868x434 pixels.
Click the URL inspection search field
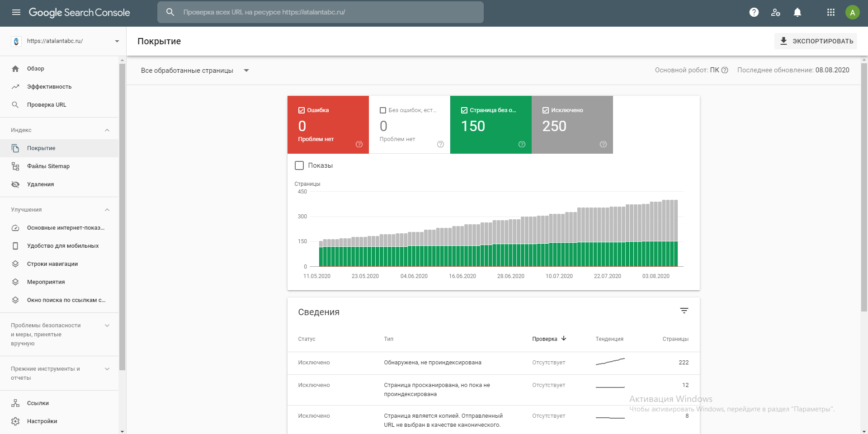pyautogui.click(x=321, y=12)
